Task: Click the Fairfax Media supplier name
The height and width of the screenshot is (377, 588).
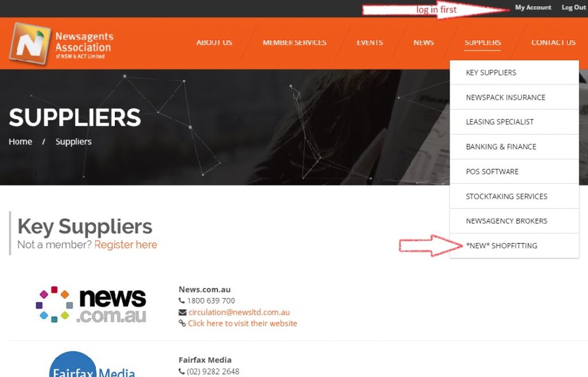Action: click(x=205, y=360)
